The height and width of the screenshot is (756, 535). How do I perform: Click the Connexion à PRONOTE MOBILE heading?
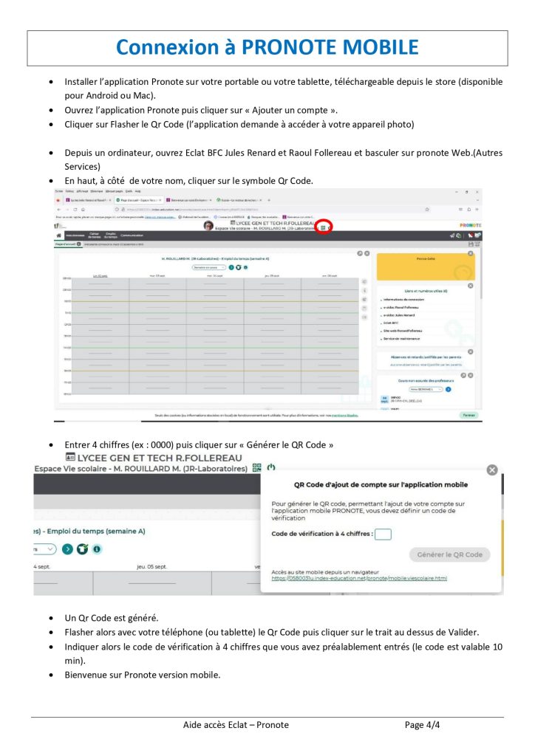[x=267, y=47]
